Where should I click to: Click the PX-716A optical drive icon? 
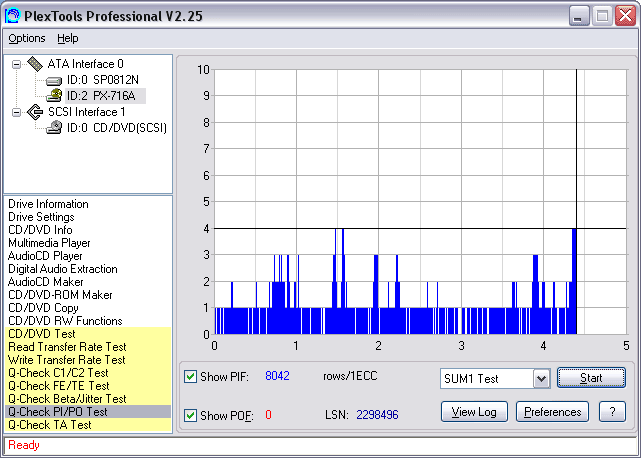[54, 96]
